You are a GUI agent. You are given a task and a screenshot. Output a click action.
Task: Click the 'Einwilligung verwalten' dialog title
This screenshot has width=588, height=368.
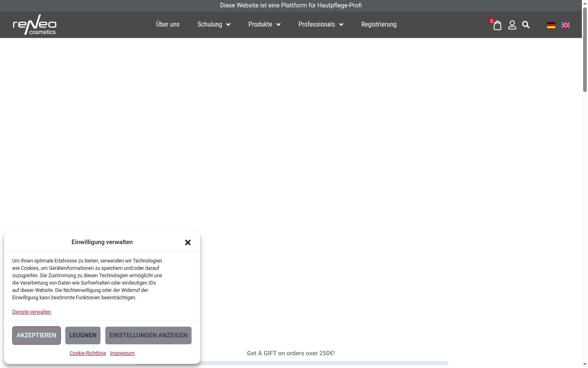point(102,242)
